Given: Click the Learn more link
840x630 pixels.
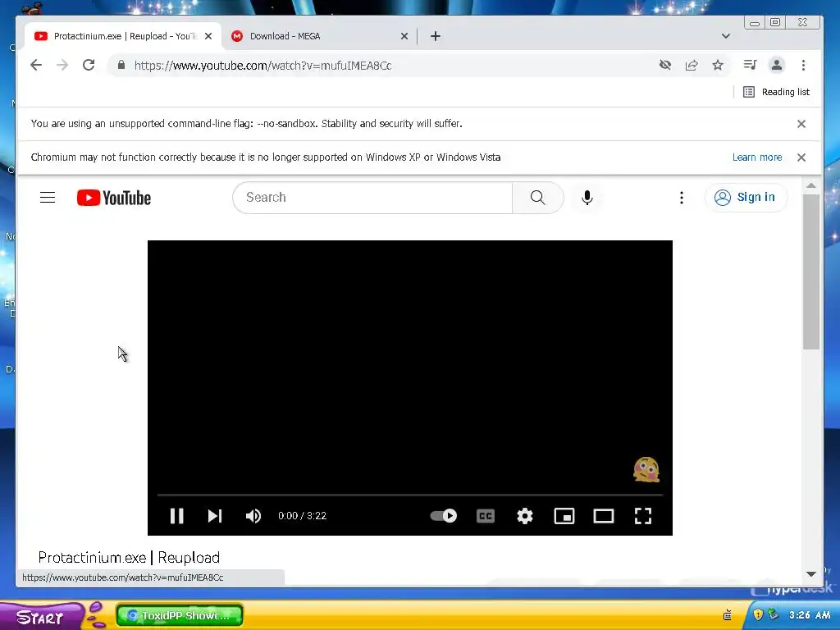Looking at the screenshot, I should pyautogui.click(x=757, y=157).
